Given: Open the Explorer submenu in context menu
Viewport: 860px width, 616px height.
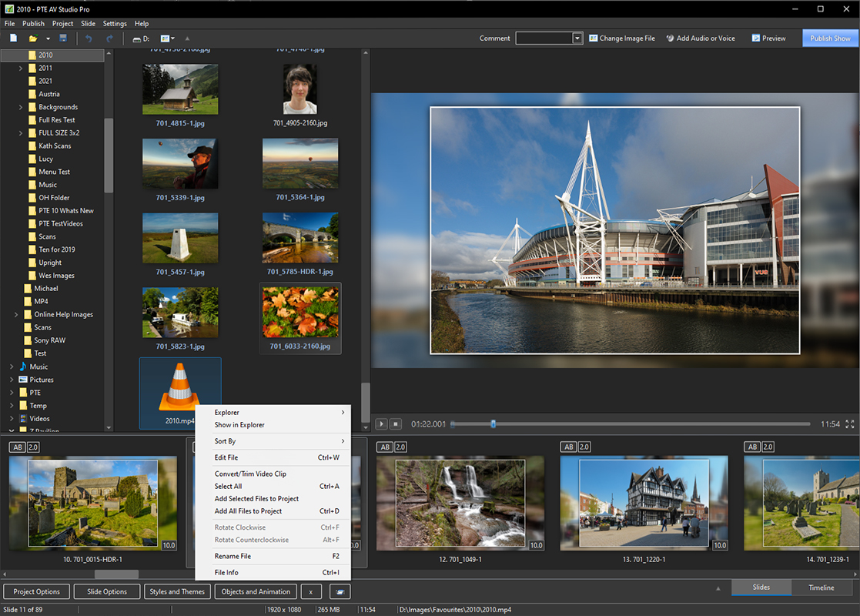Looking at the screenshot, I should [x=273, y=413].
